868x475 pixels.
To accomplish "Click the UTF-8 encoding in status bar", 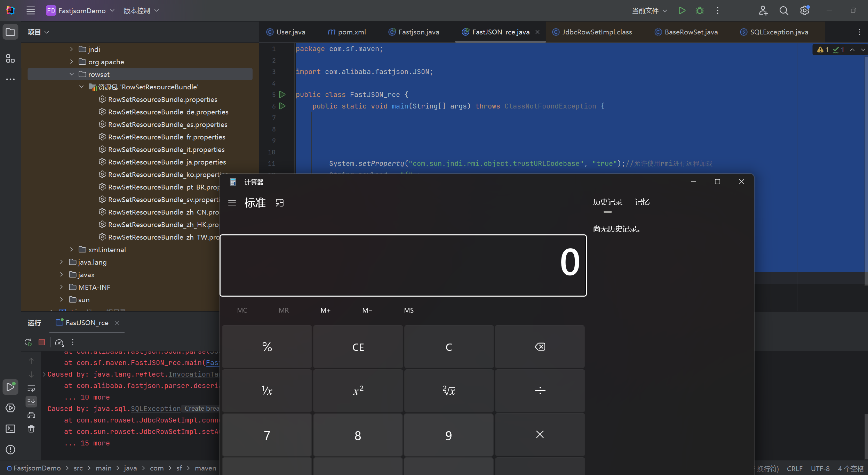I will [x=820, y=468].
